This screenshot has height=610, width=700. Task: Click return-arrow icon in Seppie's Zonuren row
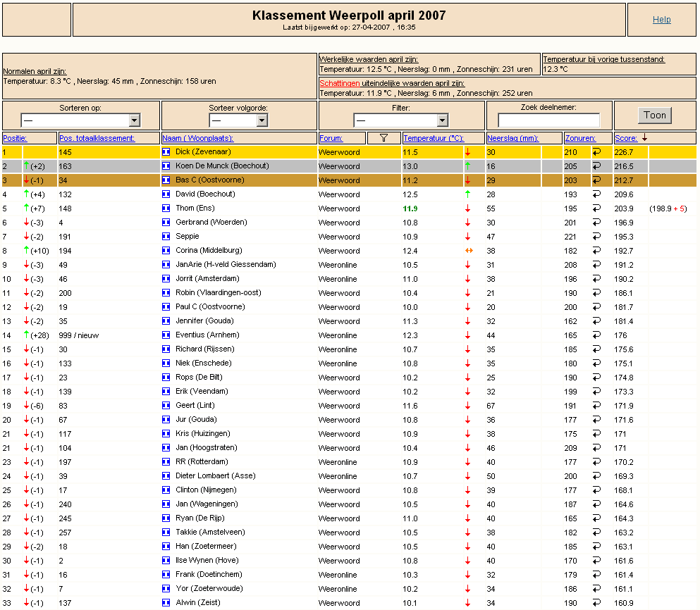click(596, 236)
